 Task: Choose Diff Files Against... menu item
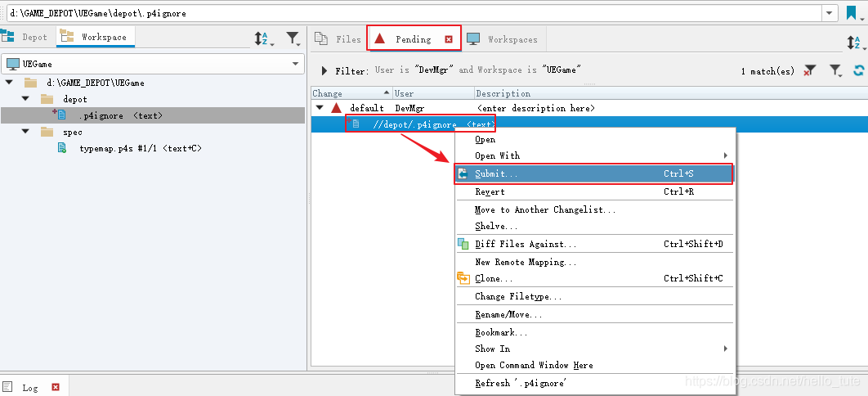(x=595, y=244)
